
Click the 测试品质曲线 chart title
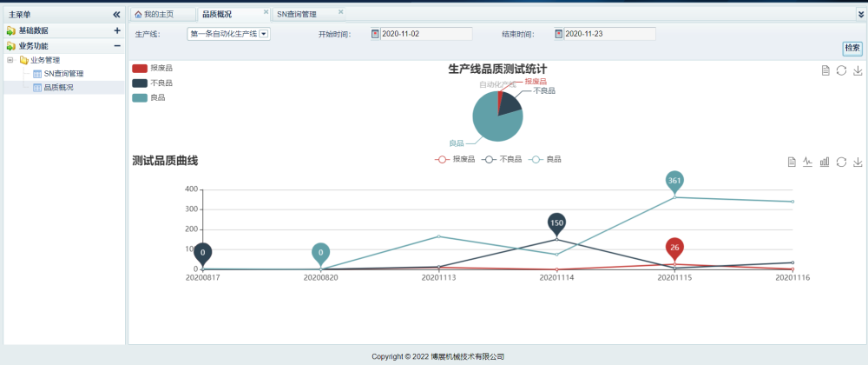[165, 161]
